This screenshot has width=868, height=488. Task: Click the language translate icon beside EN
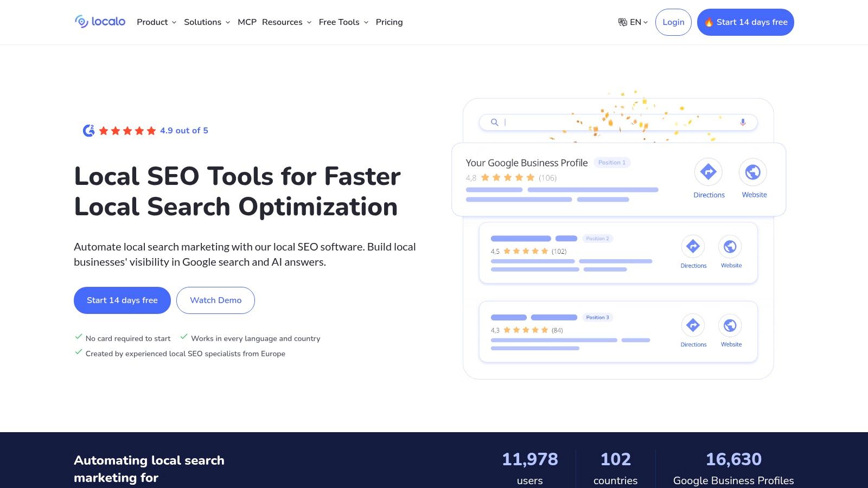623,22
